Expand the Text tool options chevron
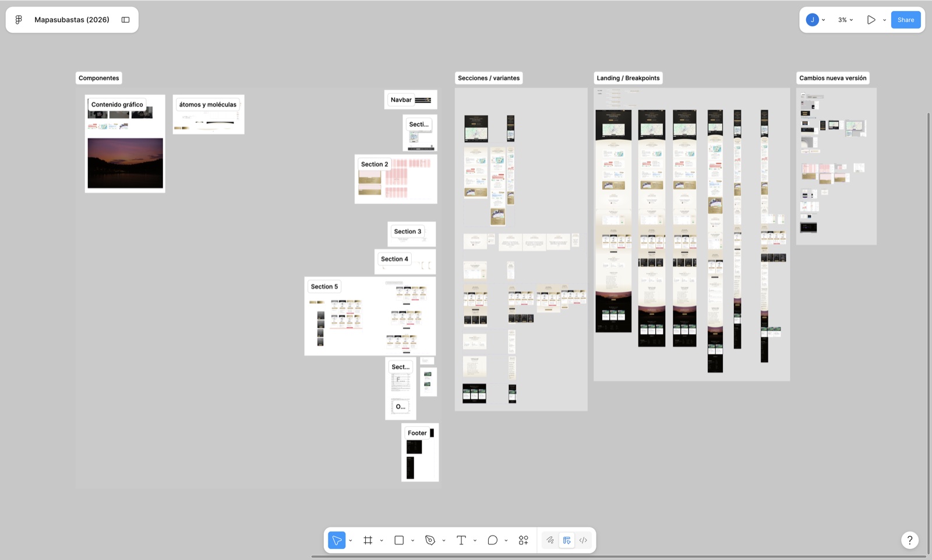The height and width of the screenshot is (560, 932). (475, 541)
